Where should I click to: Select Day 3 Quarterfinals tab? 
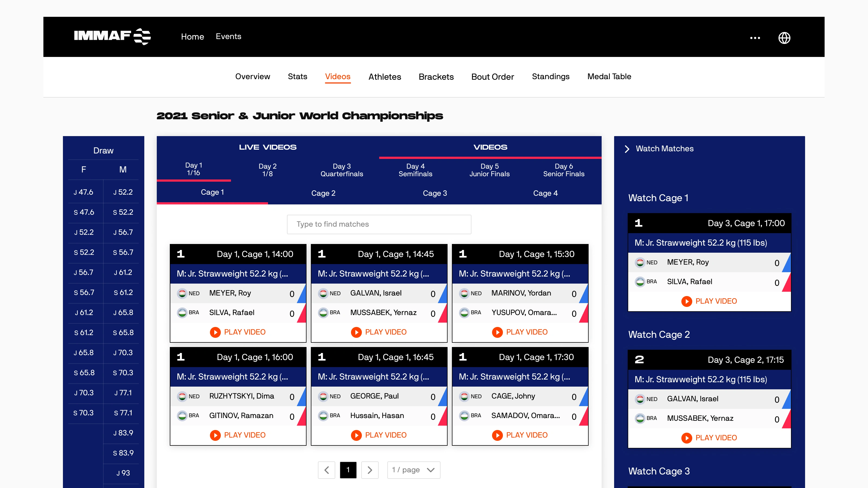coord(342,170)
